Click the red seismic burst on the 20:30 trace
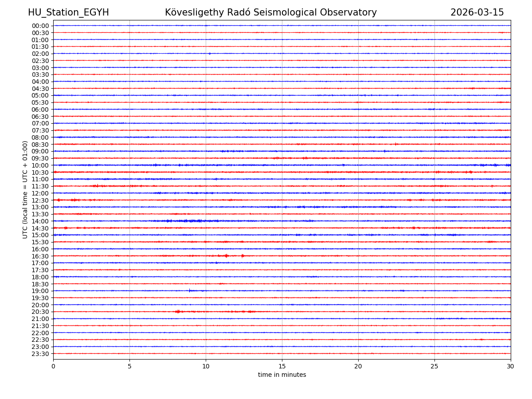This screenshot has height=399, width=532. (x=178, y=312)
